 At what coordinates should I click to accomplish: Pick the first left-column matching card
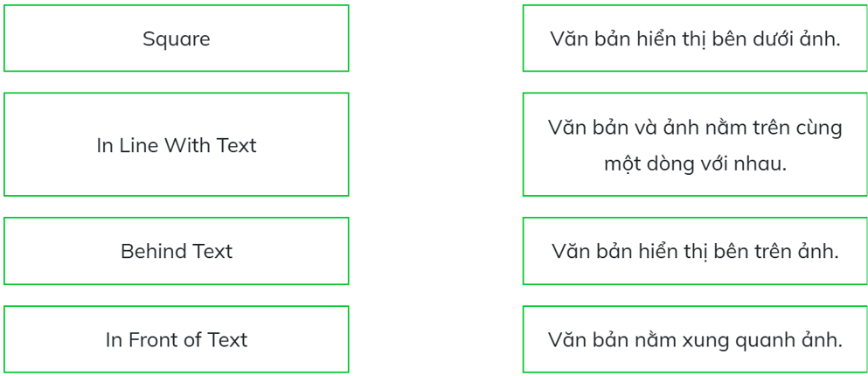176,38
